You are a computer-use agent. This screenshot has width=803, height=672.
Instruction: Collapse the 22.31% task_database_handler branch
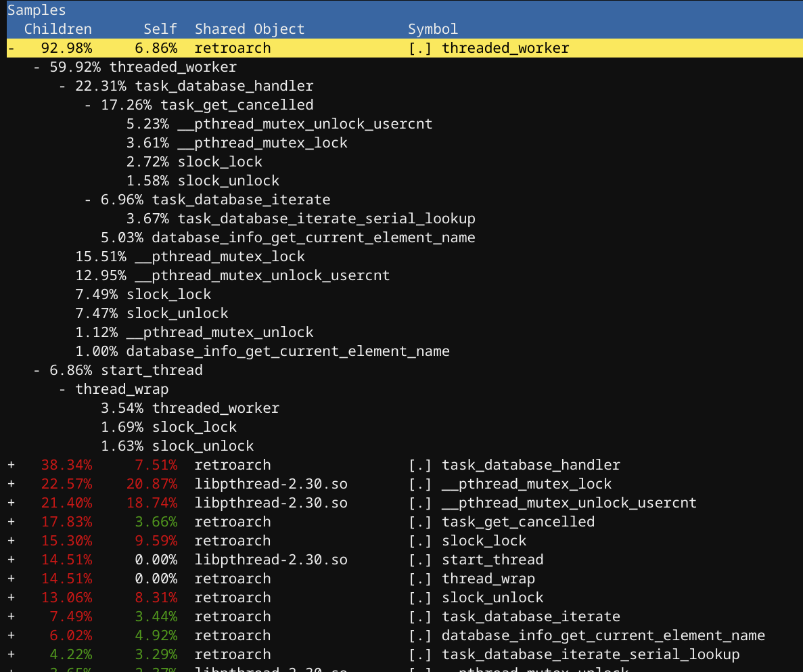[x=62, y=86]
